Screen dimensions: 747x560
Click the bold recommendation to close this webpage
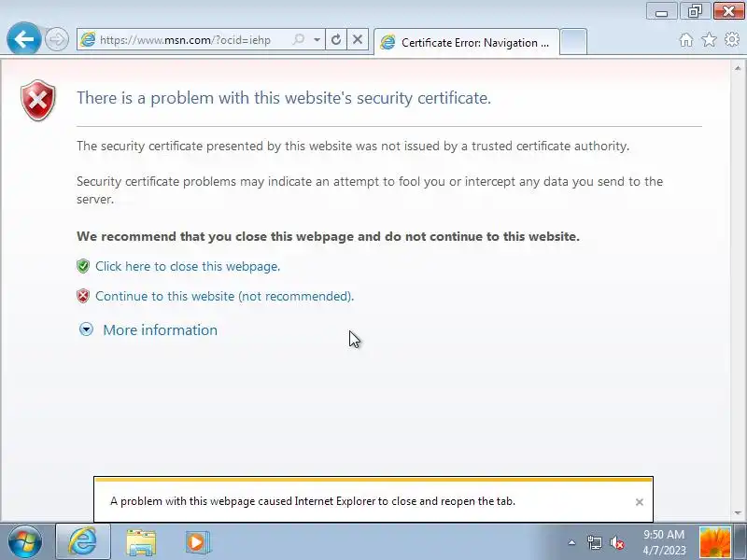click(329, 237)
